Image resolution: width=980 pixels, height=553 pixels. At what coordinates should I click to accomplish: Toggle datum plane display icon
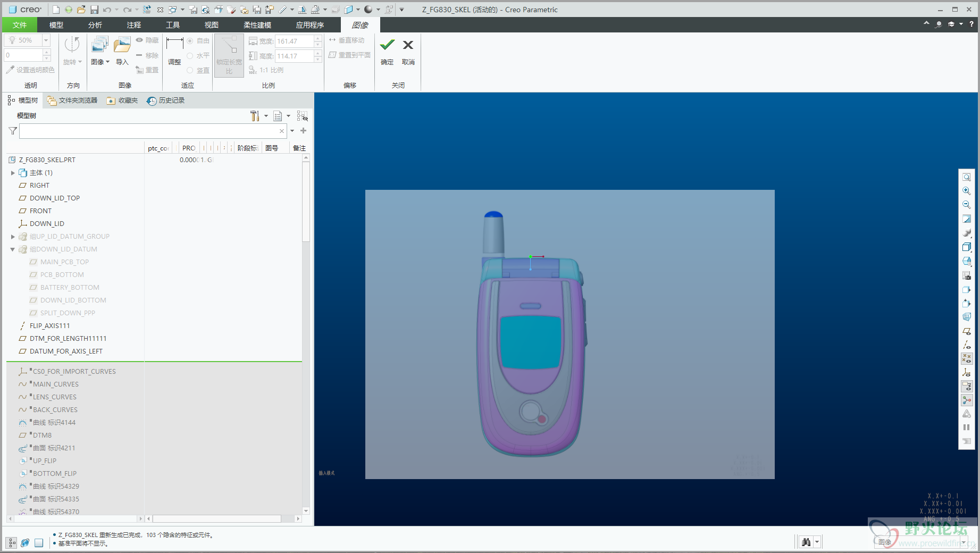click(x=967, y=331)
